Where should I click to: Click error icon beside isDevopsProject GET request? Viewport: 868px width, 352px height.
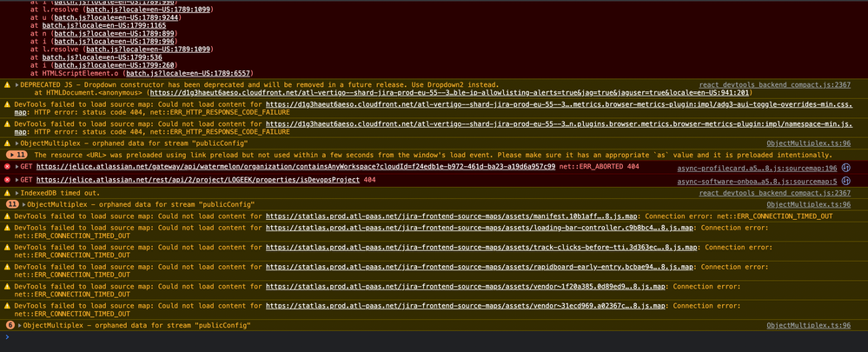[x=8, y=180]
